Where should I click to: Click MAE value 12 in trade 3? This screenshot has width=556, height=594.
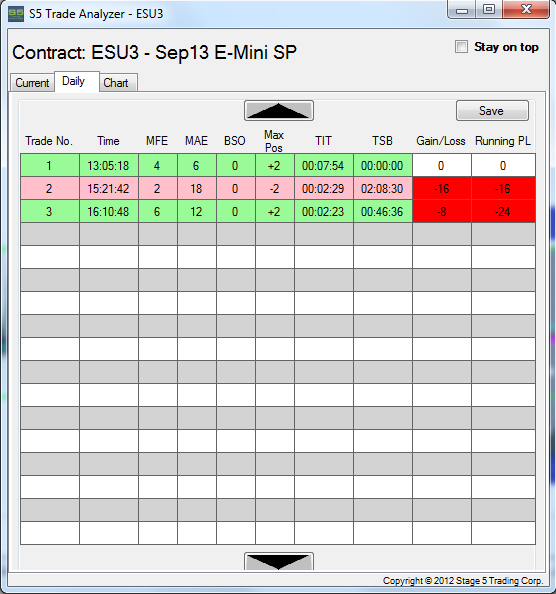tap(197, 211)
